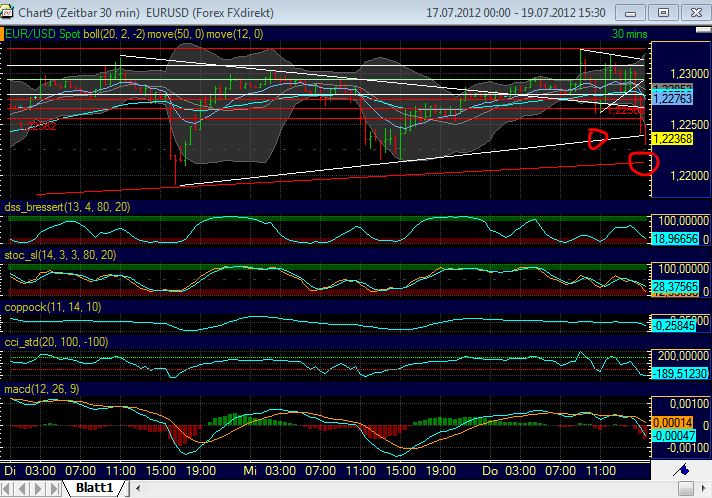
Task: Click the 1,23000 price axis label
Action: tap(689, 74)
